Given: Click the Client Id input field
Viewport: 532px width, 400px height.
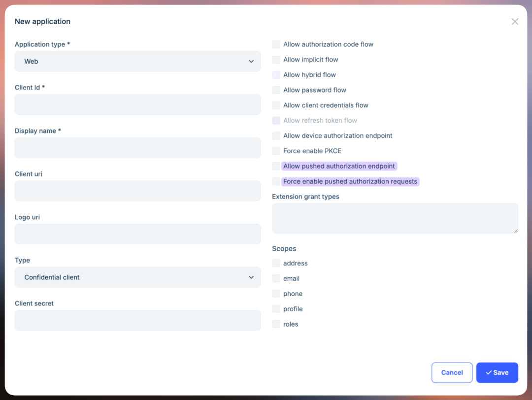Looking at the screenshot, I should coord(137,104).
